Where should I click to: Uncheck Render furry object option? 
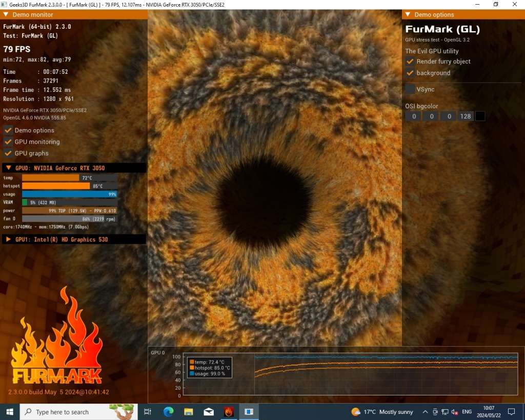click(x=410, y=62)
